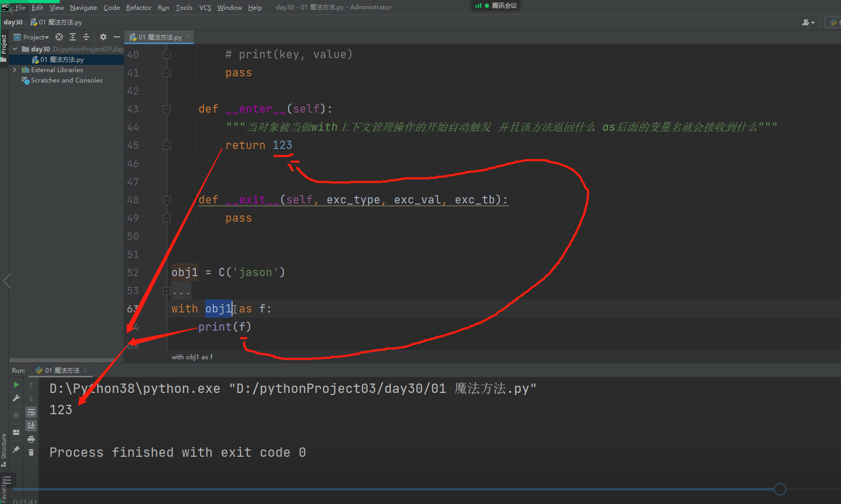Open the Tools menu
The width and height of the screenshot is (841, 504).
pos(184,7)
